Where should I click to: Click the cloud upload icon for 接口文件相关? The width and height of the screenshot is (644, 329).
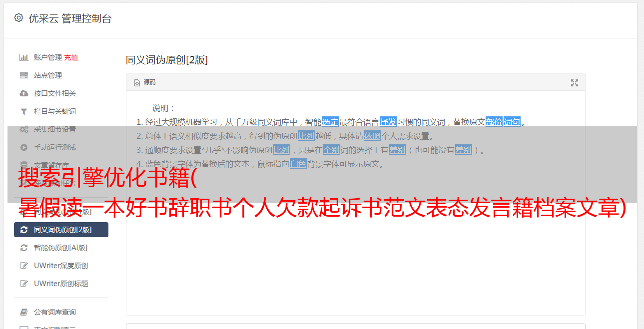(x=23, y=93)
